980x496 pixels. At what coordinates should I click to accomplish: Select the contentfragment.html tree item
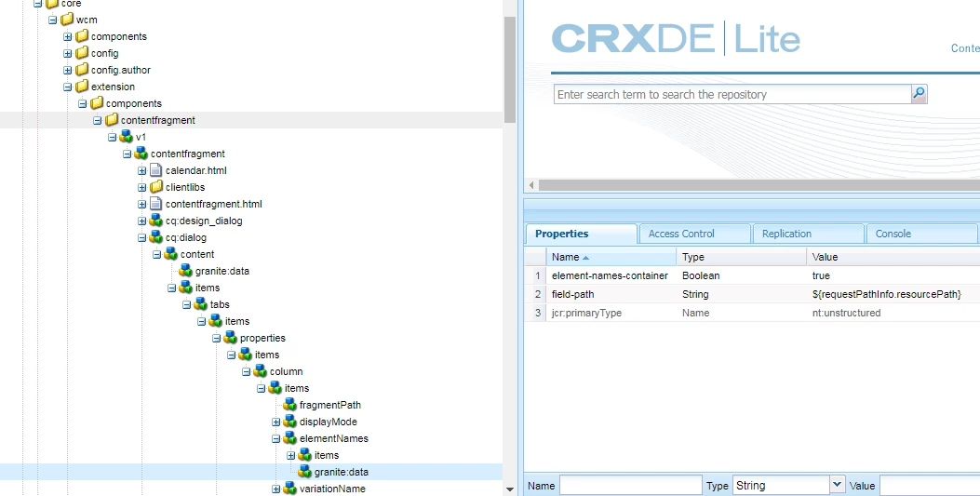214,204
